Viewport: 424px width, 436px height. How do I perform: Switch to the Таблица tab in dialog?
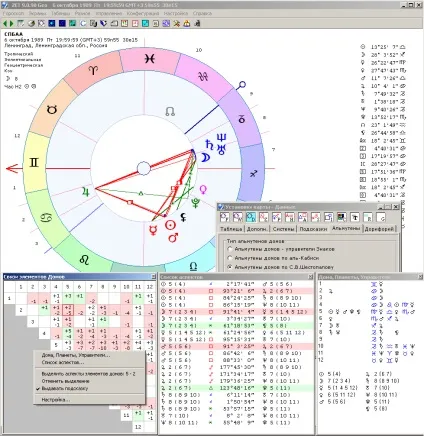231,229
